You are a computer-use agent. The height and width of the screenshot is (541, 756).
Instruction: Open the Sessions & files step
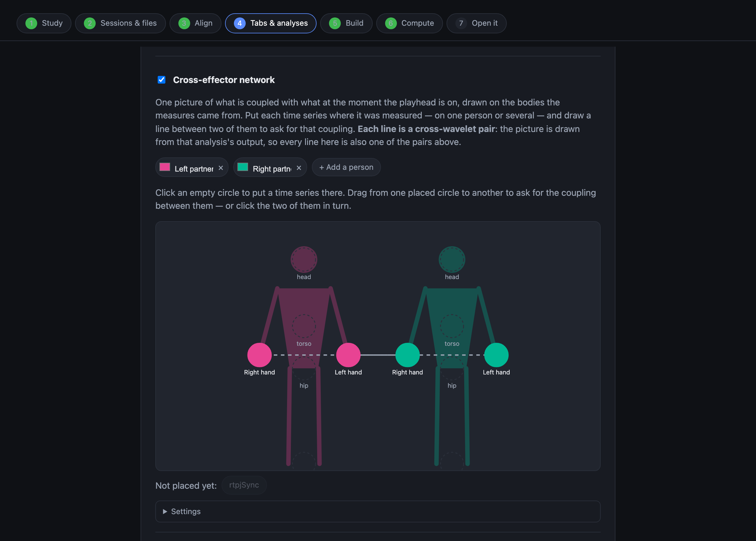click(x=120, y=23)
